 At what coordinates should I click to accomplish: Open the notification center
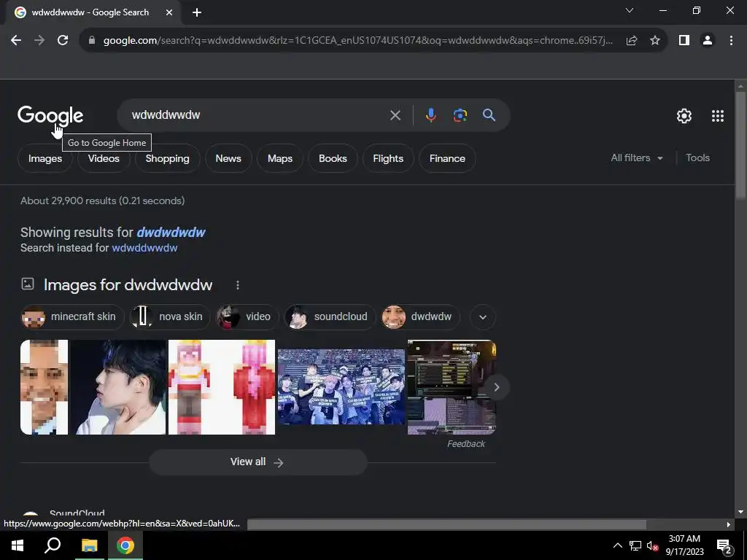tap(724, 546)
